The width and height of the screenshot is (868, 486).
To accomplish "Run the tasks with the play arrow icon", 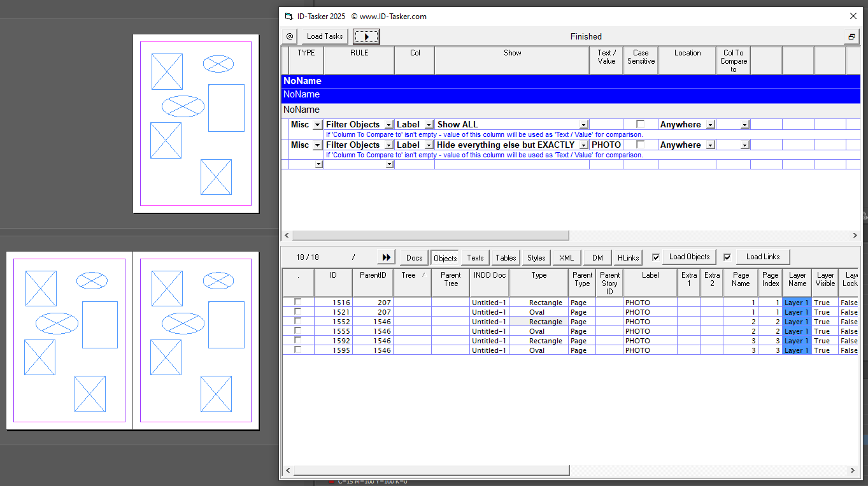I will [366, 36].
